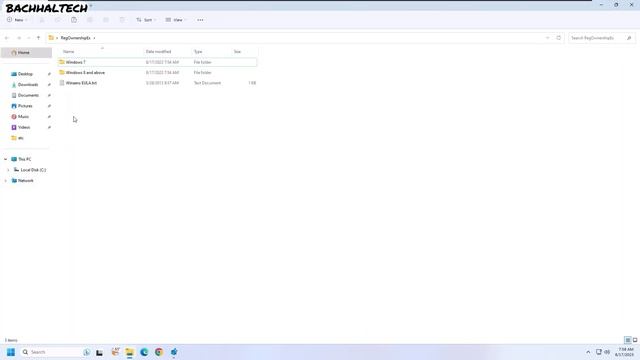Open the View layout dropdown

(x=176, y=20)
